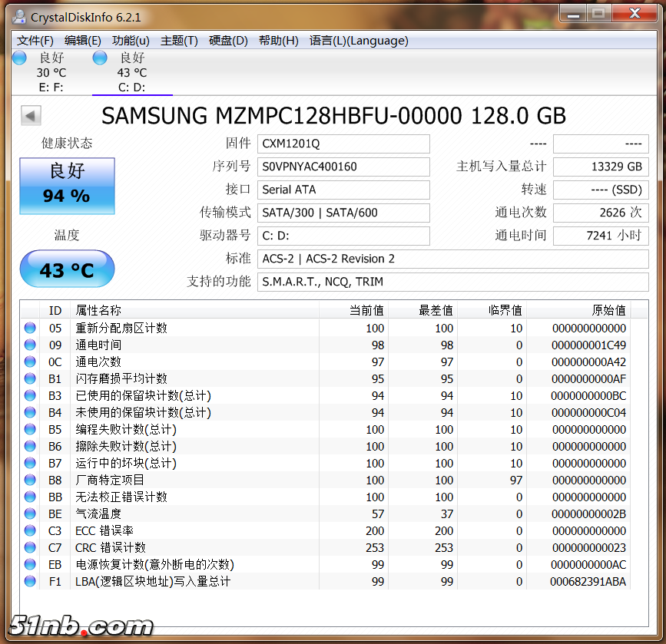The image size is (666, 644).
Task: Click the features field S.M.A.R.T., NCQ, TRIM
Action: coord(452,282)
